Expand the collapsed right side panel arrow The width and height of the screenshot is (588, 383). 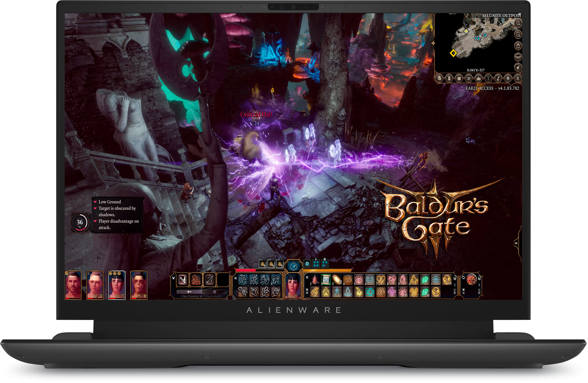pyautogui.click(x=516, y=243)
